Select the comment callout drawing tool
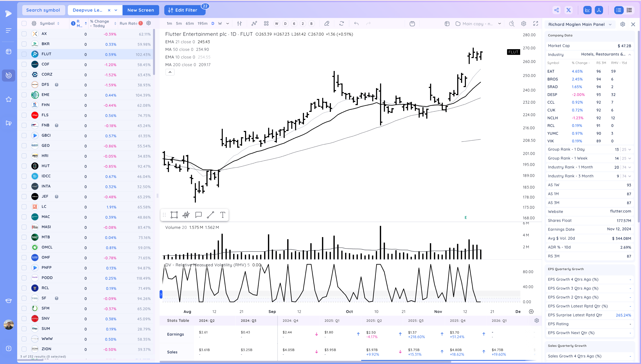Screen dimensions: 641x364 [x=199, y=215]
